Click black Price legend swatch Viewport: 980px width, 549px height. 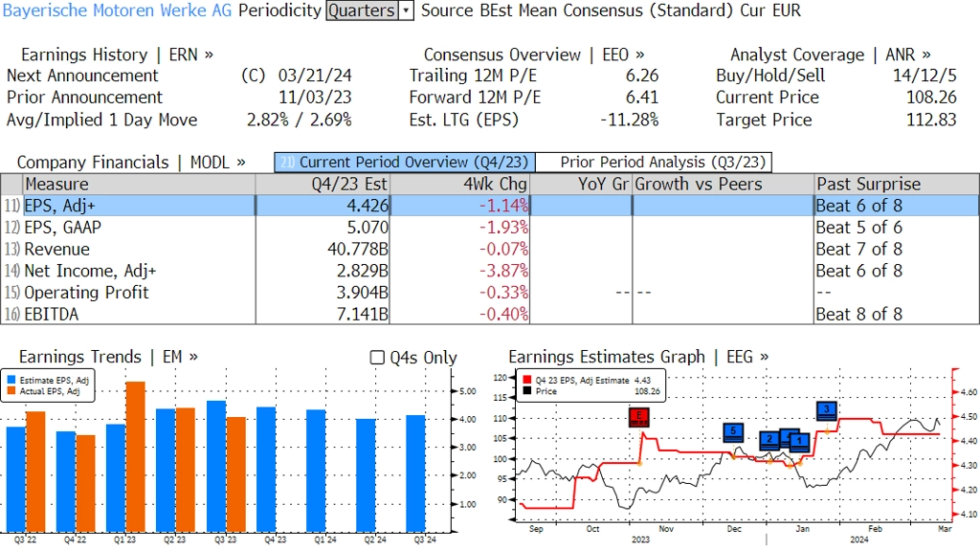coord(527,391)
